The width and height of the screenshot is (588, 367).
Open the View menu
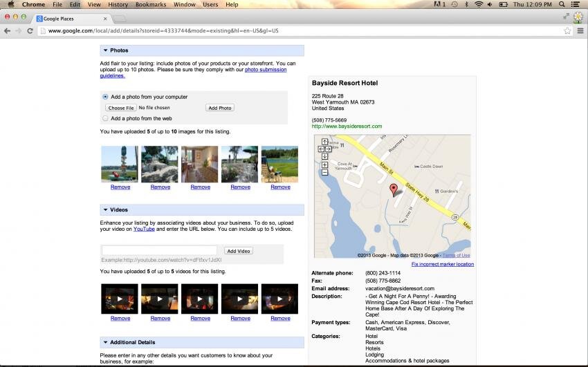[x=94, y=5]
